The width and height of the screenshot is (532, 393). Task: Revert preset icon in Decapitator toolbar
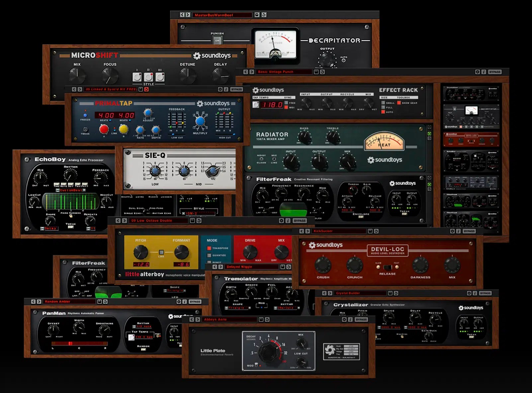264,15
